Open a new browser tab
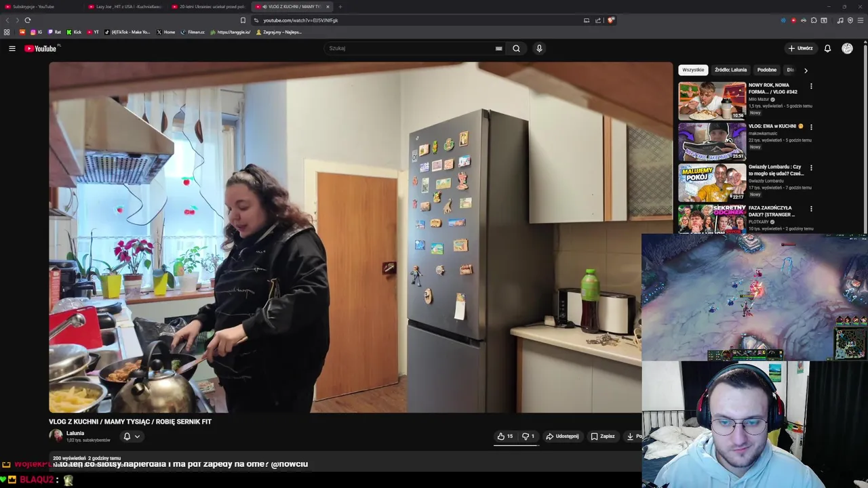Image resolution: width=868 pixels, height=488 pixels. coord(340,7)
